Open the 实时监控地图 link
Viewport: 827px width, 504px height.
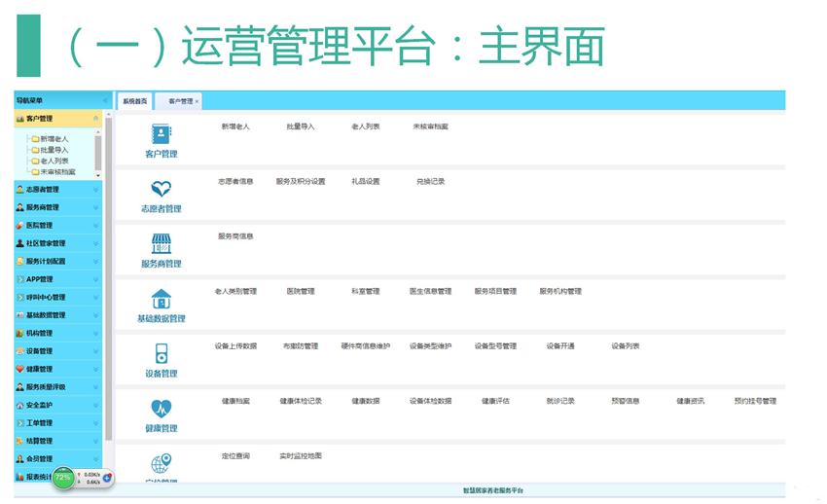[x=301, y=455]
